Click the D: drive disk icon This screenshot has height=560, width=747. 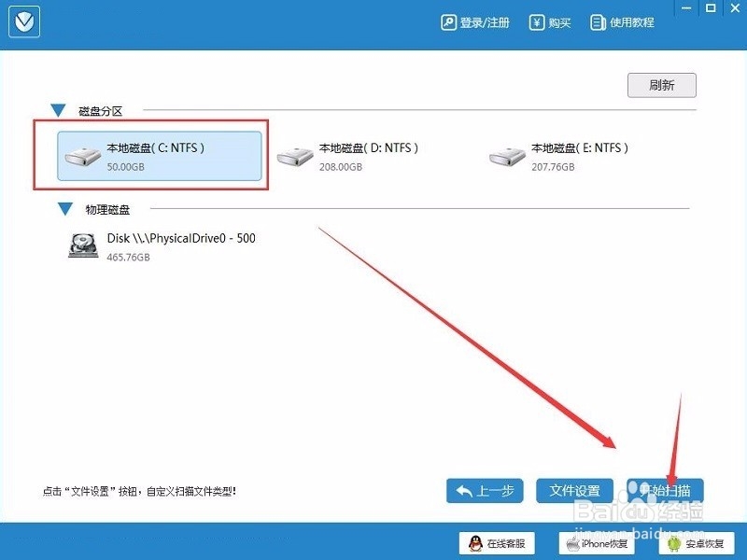pyautogui.click(x=295, y=157)
